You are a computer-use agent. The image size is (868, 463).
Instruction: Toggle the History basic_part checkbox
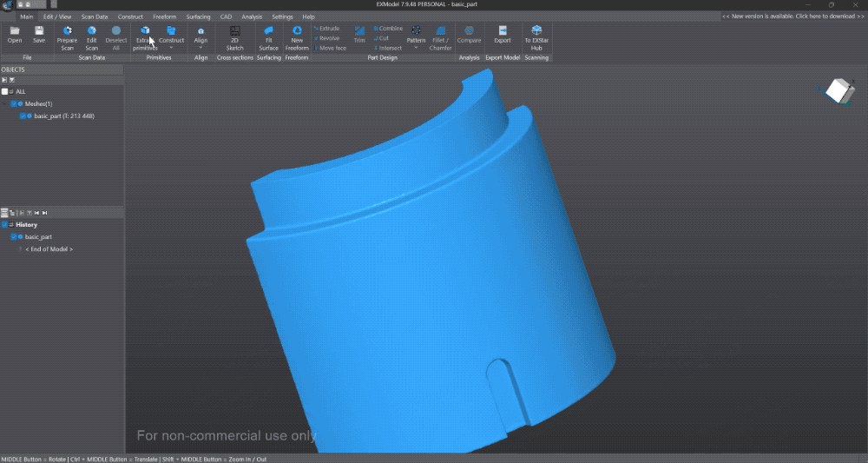14,236
